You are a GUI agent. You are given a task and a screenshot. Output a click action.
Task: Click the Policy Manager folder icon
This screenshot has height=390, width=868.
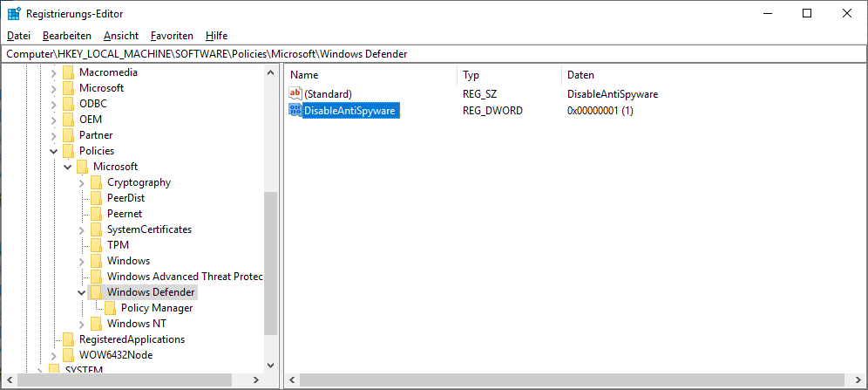tap(110, 308)
